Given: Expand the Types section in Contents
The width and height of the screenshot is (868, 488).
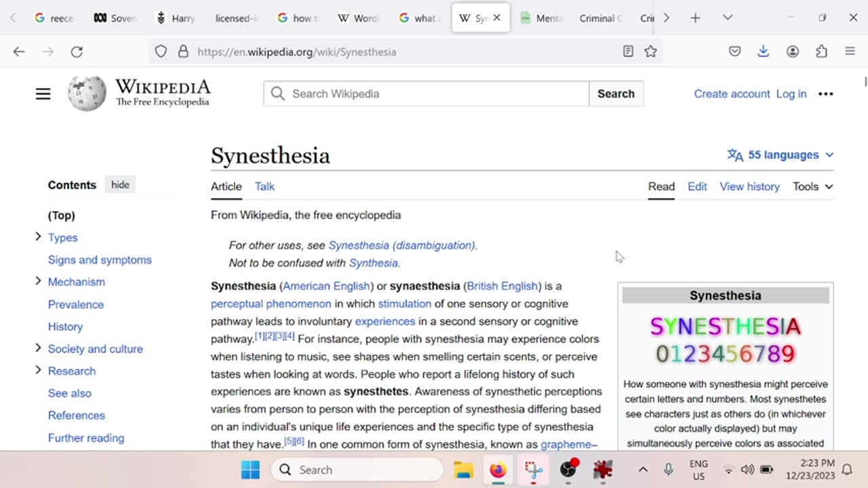Looking at the screenshot, I should (x=38, y=237).
